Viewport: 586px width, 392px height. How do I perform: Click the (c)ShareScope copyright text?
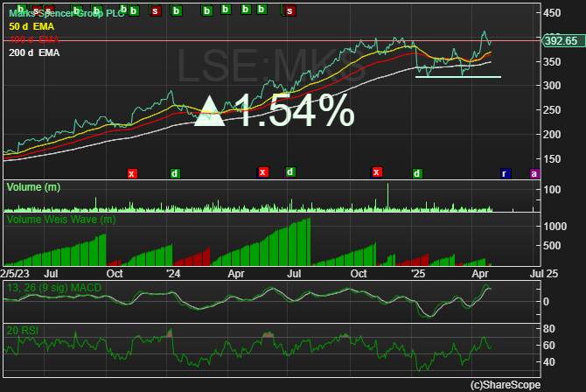point(506,385)
